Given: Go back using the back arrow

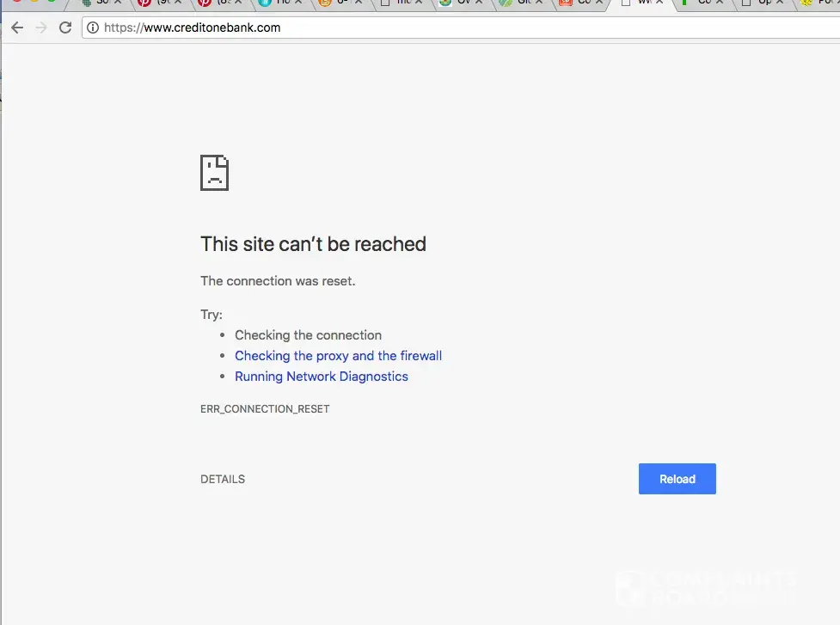Looking at the screenshot, I should coord(17,28).
